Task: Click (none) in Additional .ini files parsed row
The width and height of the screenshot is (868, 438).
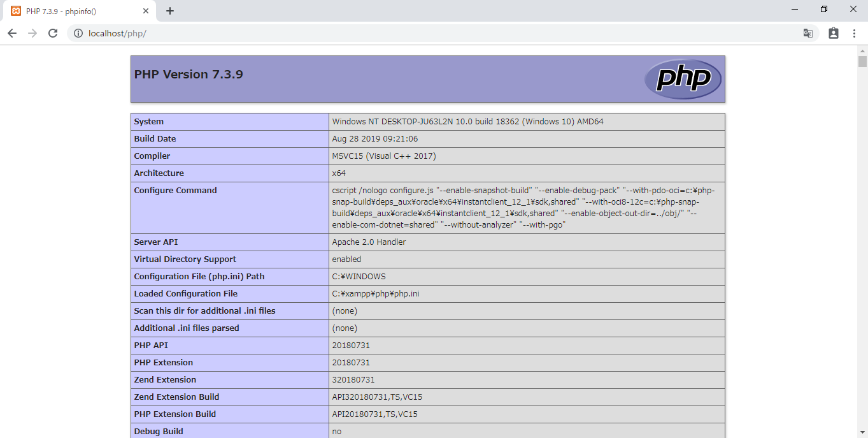Action: click(345, 328)
